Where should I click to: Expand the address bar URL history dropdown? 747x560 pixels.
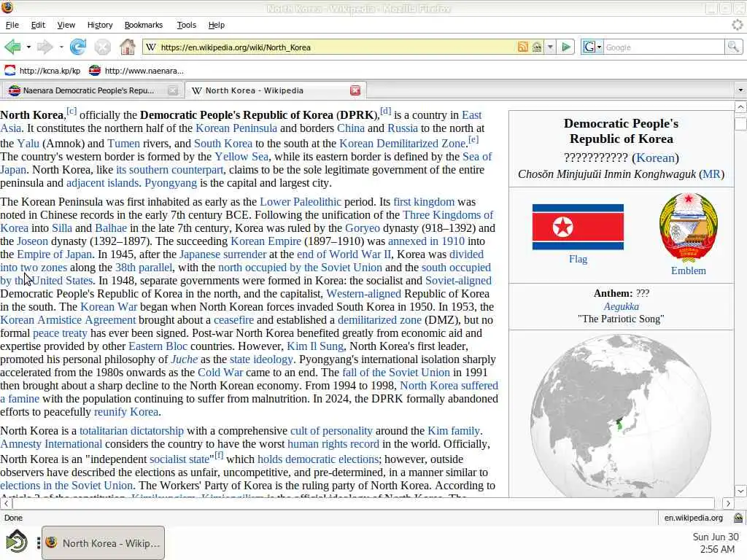(x=550, y=47)
